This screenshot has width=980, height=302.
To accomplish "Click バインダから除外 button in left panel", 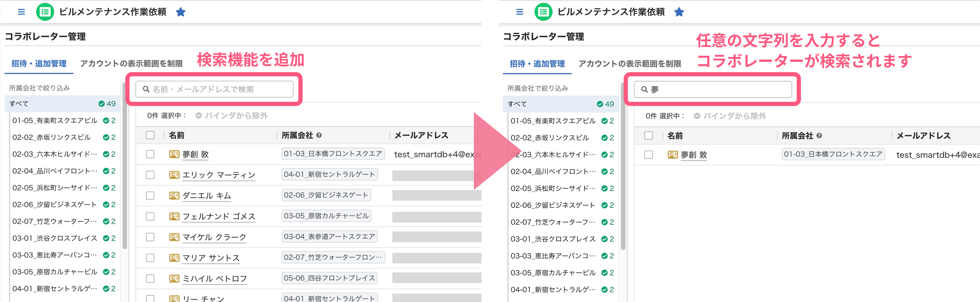I will tap(232, 116).
